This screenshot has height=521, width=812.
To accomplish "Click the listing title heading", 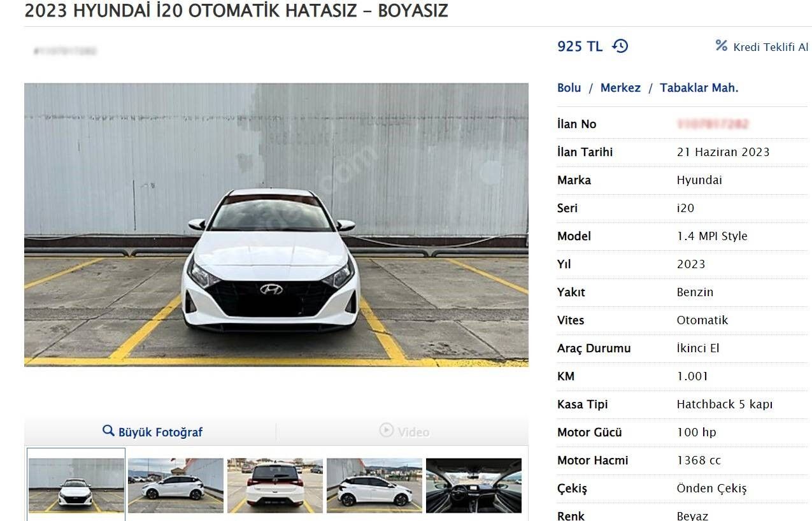I will [236, 11].
